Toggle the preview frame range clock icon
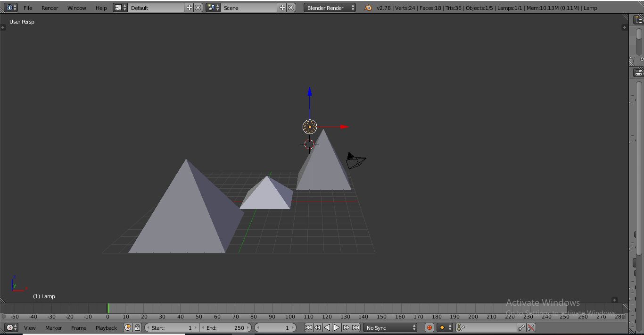This screenshot has width=644, height=335. pyautogui.click(x=128, y=327)
